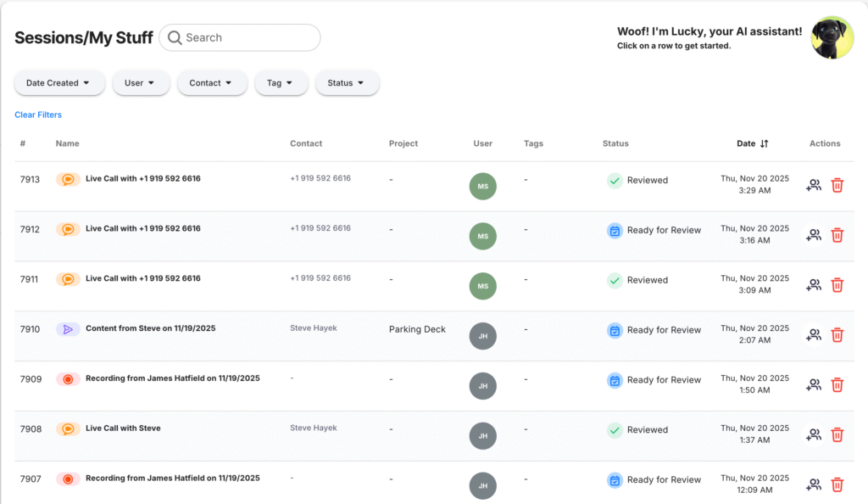Click the recording icon on row 7909

[x=68, y=379]
